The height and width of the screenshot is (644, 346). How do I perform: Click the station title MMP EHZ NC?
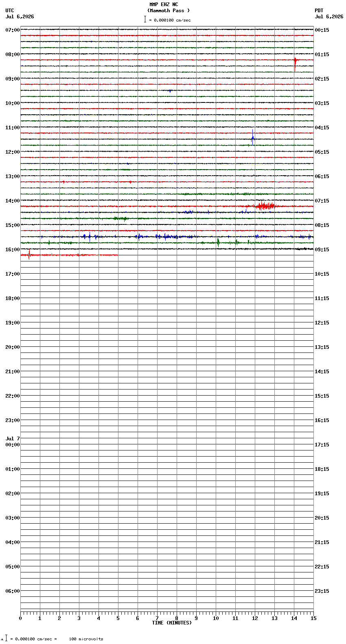pos(164,4)
